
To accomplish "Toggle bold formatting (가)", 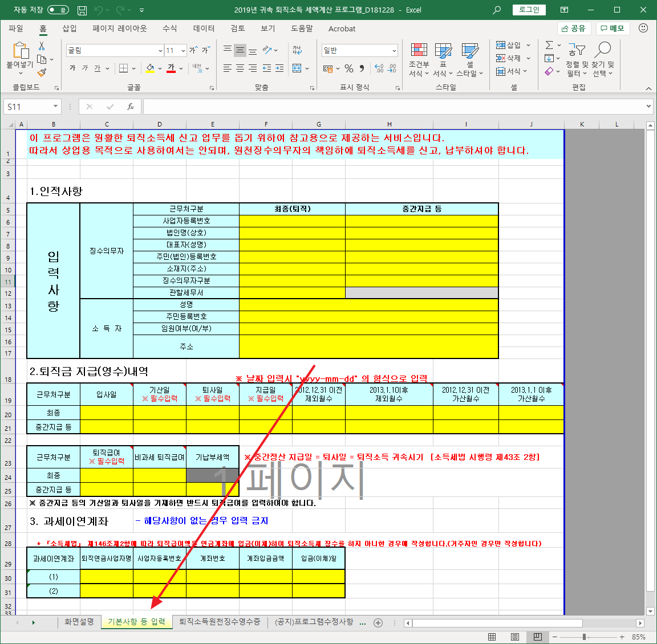I will 72,68.
